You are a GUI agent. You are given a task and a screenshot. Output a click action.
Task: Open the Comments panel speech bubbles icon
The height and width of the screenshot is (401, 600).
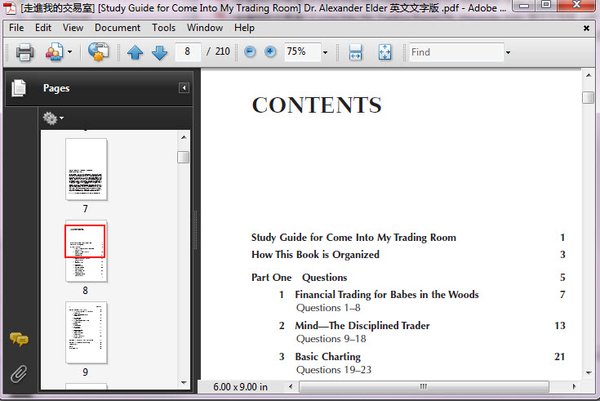point(19,339)
